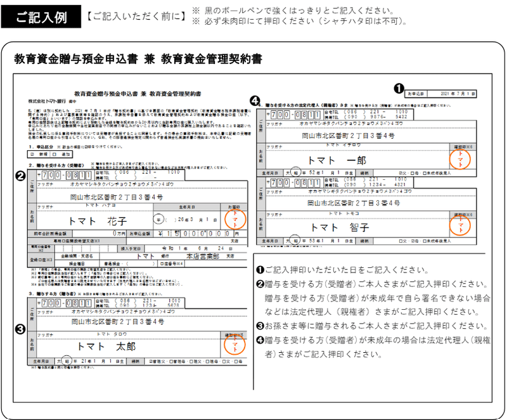Click the red seal beside トマト 一郎
Image resolution: width=507 pixels, height=420 pixels.
coord(459,159)
